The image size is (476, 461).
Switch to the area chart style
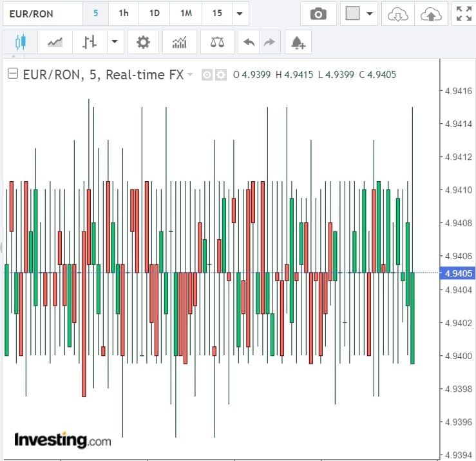coord(55,43)
